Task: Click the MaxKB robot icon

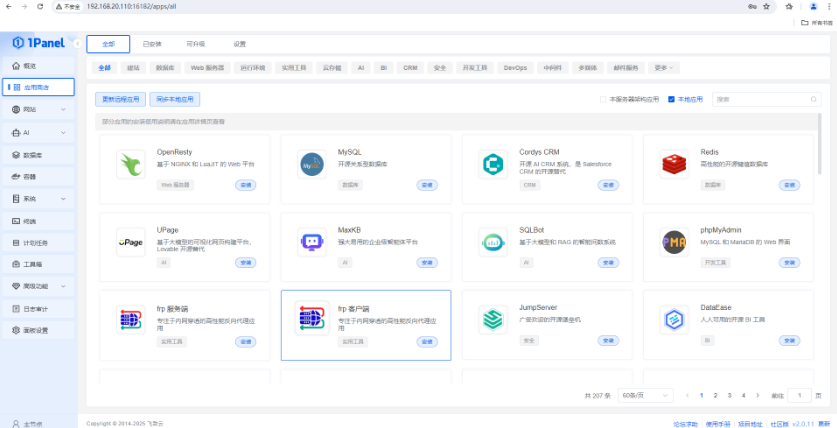Action: point(312,242)
